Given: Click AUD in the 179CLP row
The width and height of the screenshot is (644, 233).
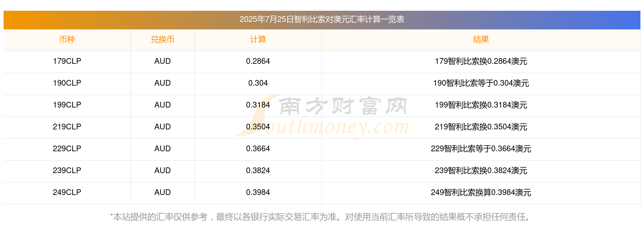Looking at the screenshot, I should pos(162,61).
